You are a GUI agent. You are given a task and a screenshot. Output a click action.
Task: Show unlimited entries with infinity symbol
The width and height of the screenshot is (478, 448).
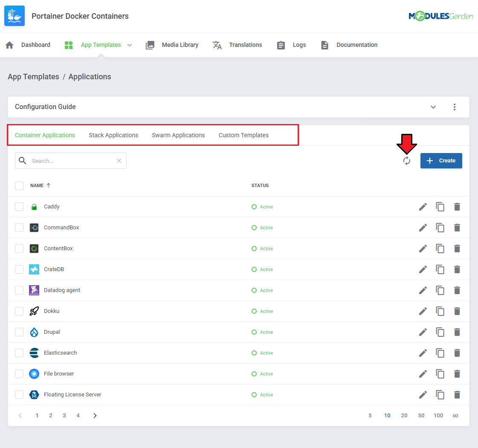(455, 416)
